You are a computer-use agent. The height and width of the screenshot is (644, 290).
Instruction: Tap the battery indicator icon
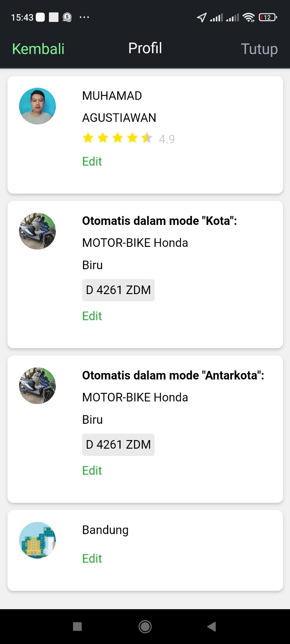pos(268,17)
